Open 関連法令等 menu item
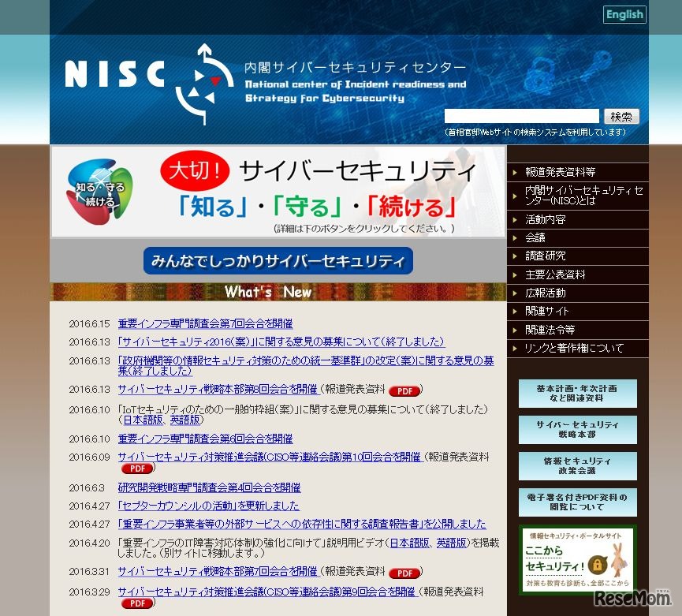The width and height of the screenshot is (682, 616). [x=578, y=330]
